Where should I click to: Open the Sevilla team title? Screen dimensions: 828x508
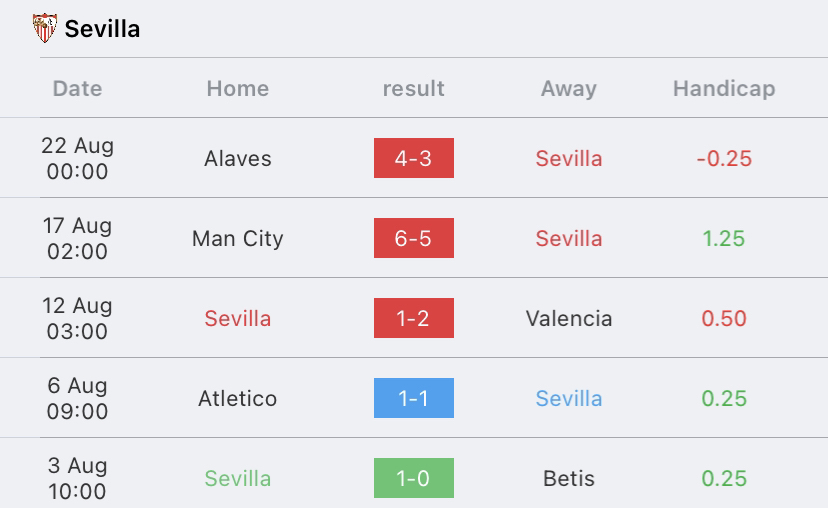(102, 29)
